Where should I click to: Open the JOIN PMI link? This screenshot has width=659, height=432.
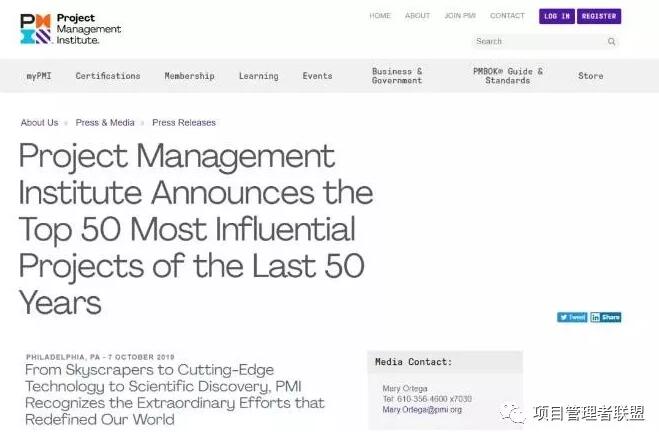[x=460, y=16]
